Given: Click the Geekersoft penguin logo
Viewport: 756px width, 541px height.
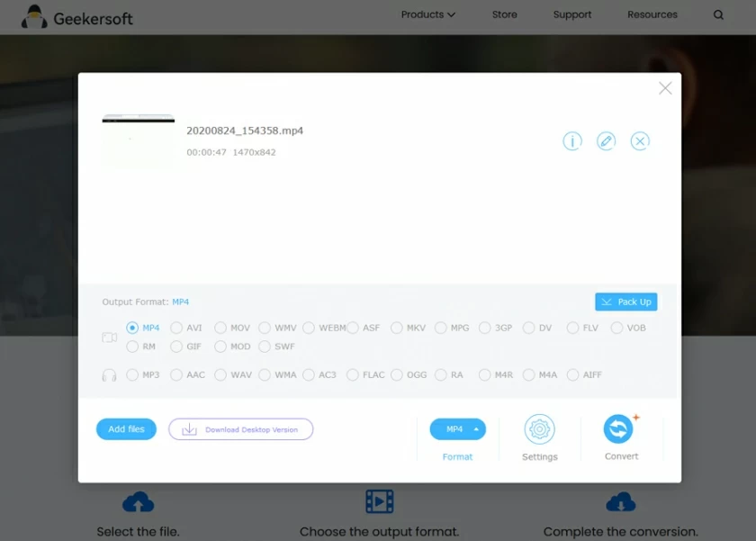Looking at the screenshot, I should 34,16.
